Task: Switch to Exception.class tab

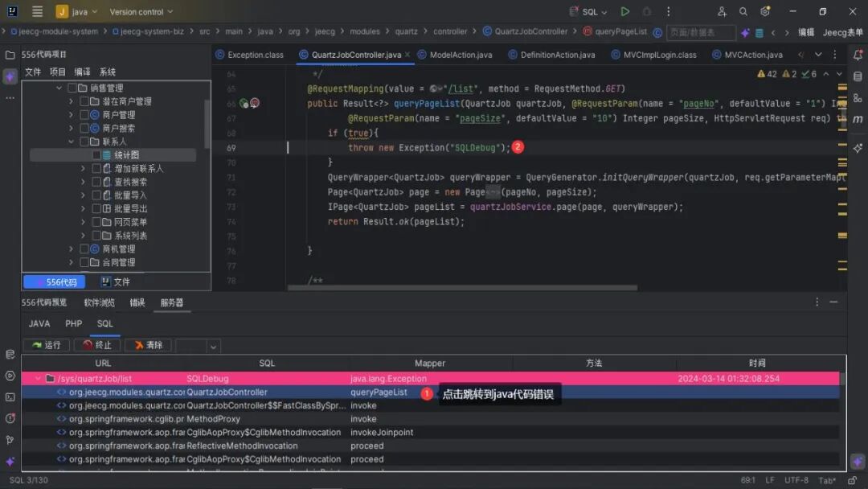Action: pos(250,55)
